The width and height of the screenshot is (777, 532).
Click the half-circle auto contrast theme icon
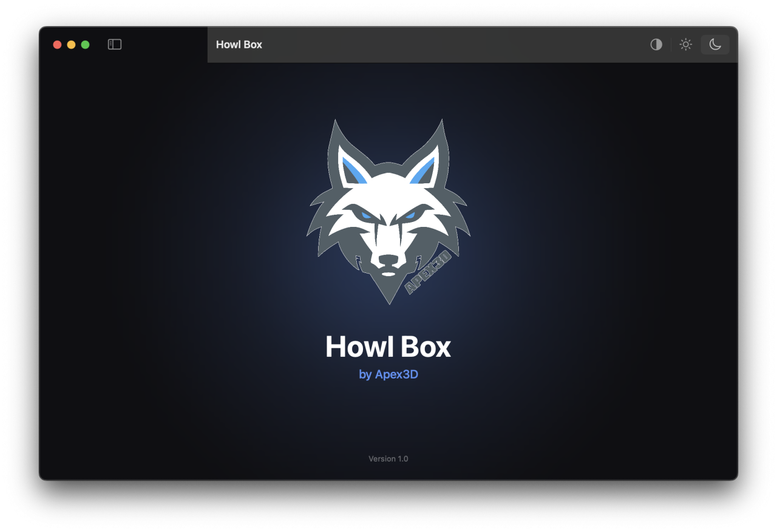(656, 44)
